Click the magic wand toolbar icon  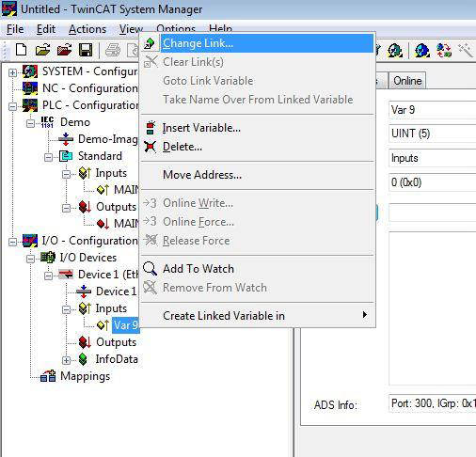(466, 50)
